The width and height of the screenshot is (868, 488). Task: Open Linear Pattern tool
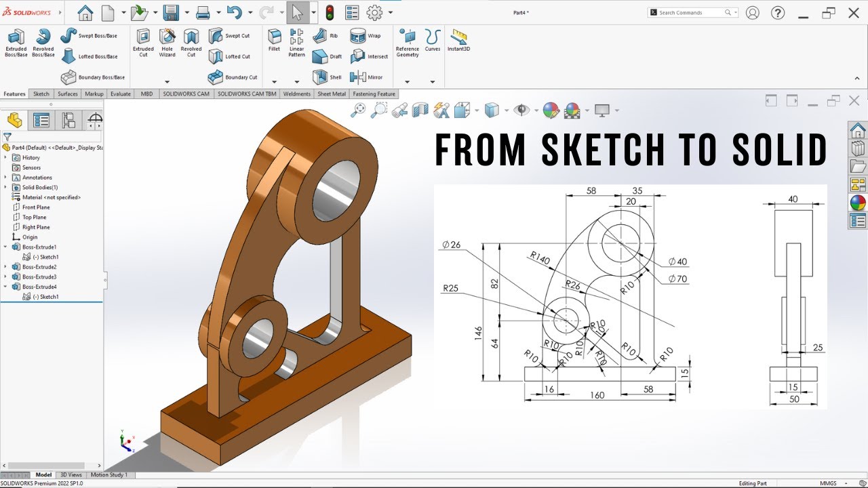click(296, 43)
